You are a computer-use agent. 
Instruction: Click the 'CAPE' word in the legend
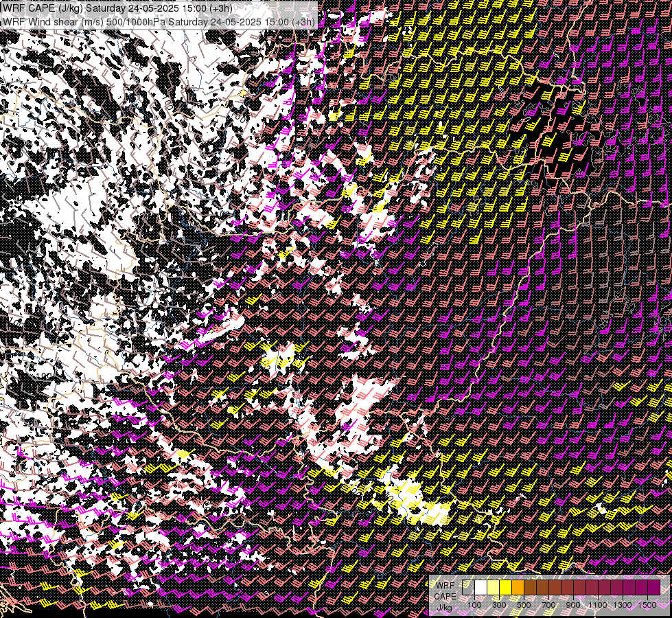[x=445, y=597]
